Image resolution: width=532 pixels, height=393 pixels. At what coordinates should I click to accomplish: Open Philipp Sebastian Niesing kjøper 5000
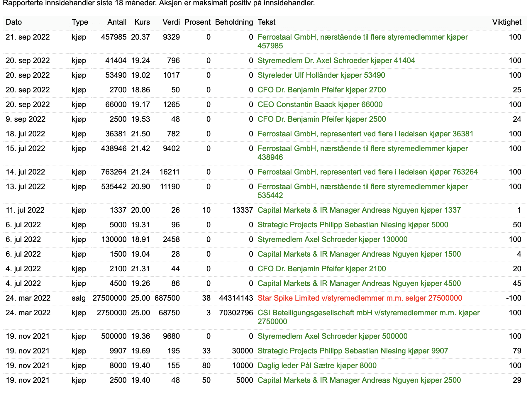pyautogui.click(x=353, y=225)
